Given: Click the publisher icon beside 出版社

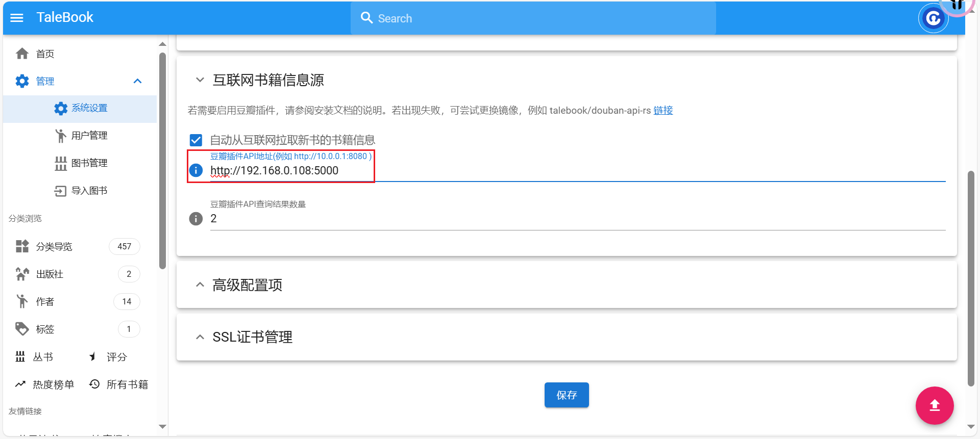Looking at the screenshot, I should [x=22, y=274].
